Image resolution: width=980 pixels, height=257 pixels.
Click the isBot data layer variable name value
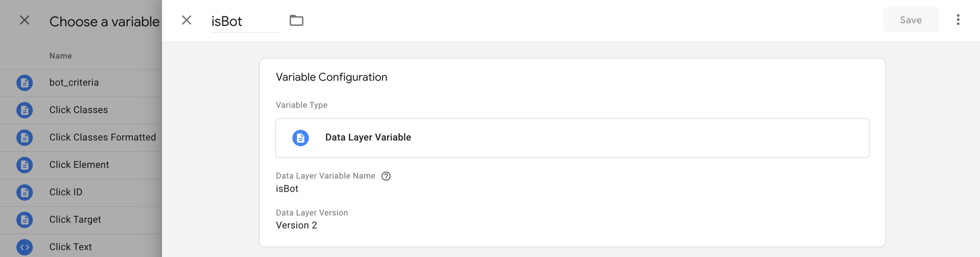pos(287,189)
